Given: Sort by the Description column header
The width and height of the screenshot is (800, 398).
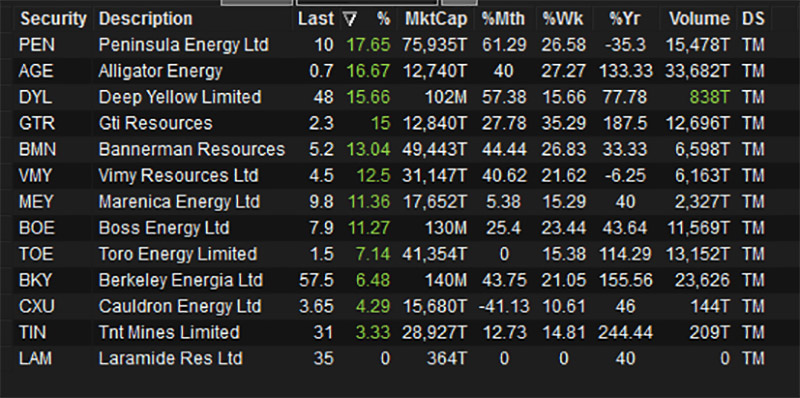Looking at the screenshot, I should (x=145, y=19).
